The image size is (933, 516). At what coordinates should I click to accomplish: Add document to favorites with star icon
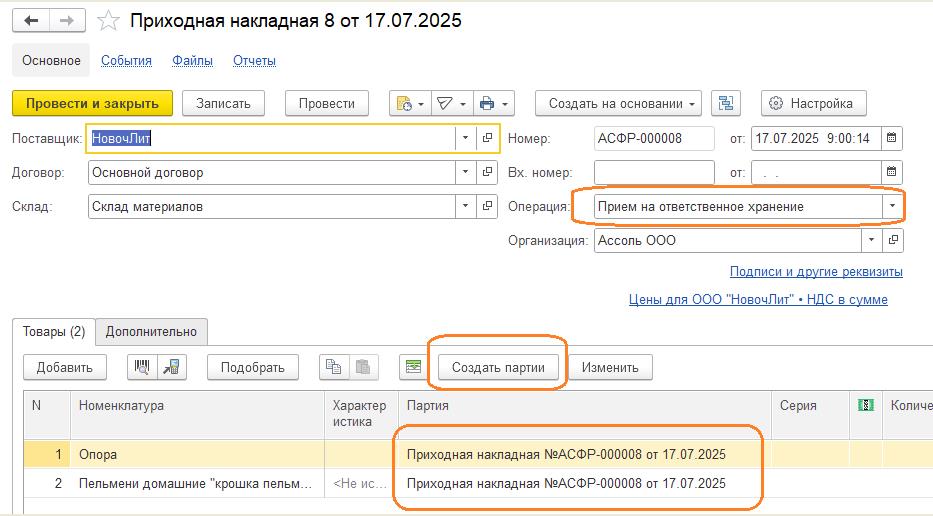(110, 21)
